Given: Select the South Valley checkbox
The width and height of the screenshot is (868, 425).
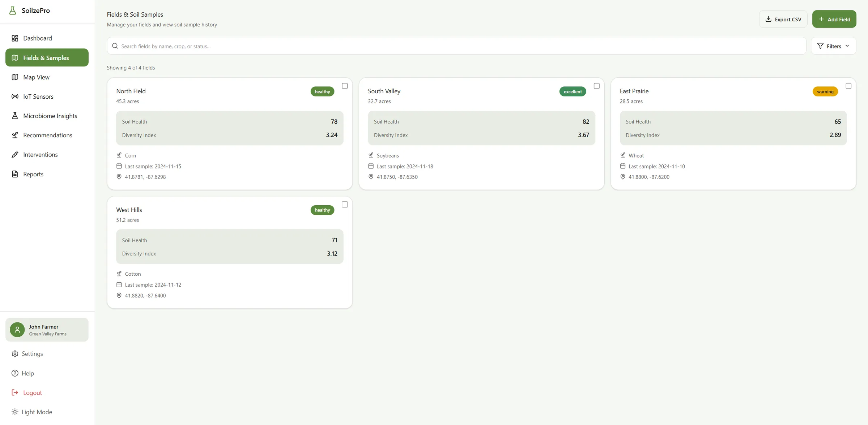Looking at the screenshot, I should [597, 86].
